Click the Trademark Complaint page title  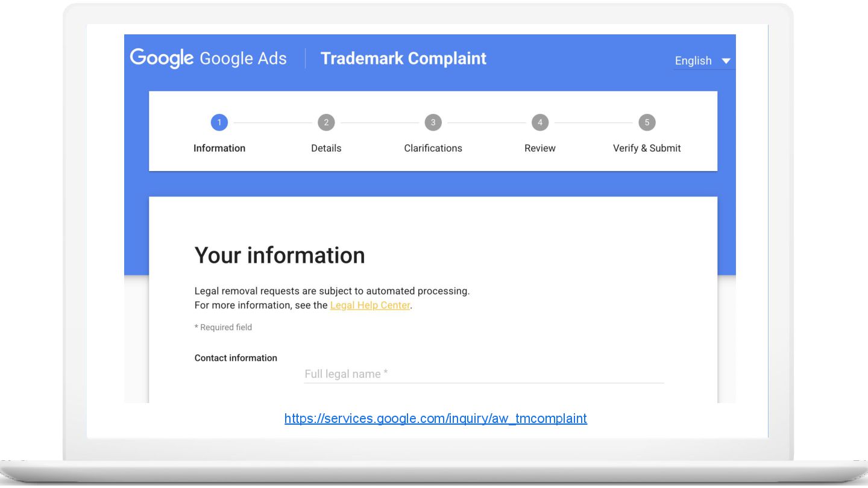coord(403,58)
